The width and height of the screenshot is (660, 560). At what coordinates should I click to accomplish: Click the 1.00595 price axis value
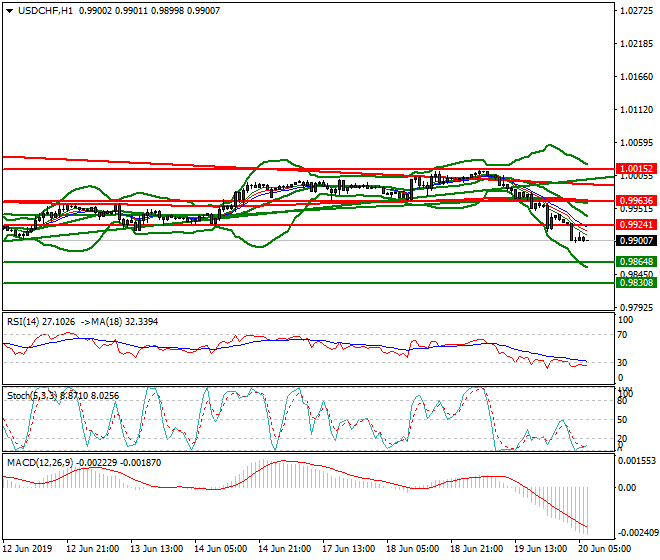coord(637,143)
